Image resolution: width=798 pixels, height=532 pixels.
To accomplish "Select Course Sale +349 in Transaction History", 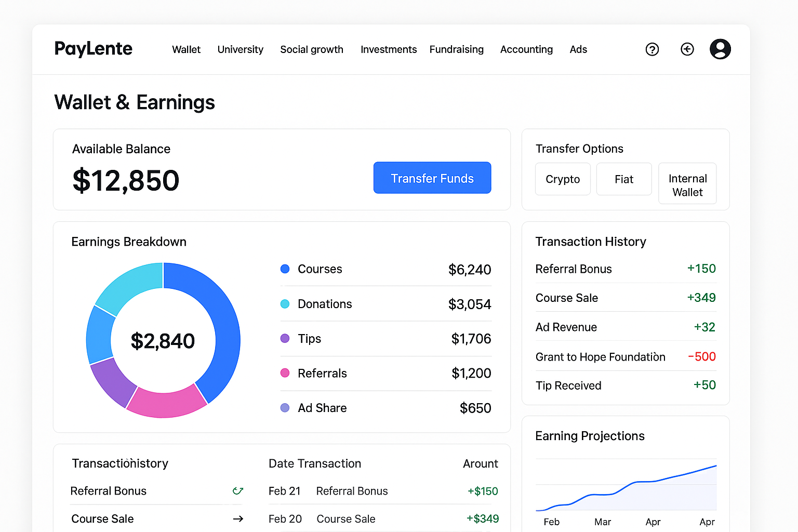I will click(626, 298).
